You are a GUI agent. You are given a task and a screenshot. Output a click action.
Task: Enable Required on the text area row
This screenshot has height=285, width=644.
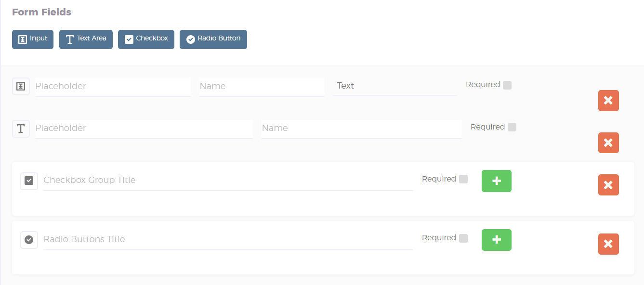pos(512,127)
